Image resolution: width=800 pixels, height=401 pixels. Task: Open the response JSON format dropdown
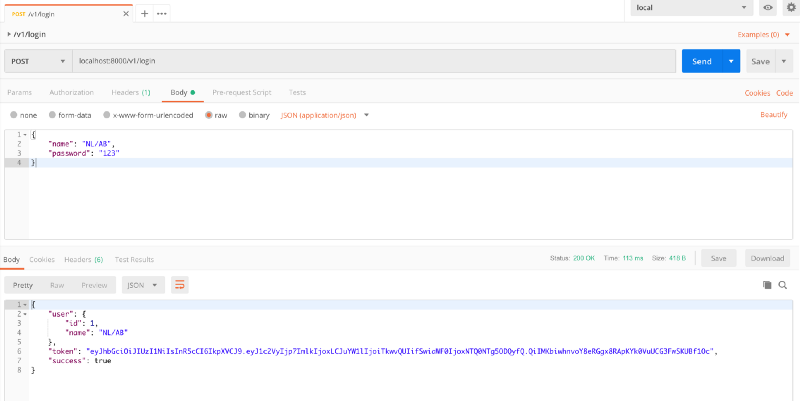(143, 285)
